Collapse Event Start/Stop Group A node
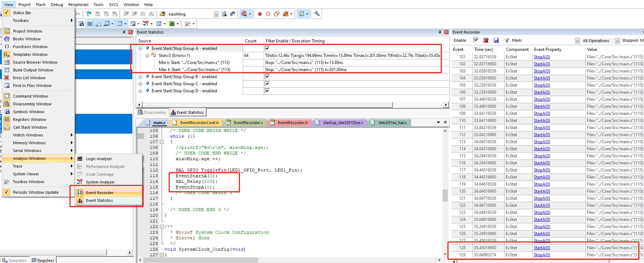 point(140,48)
